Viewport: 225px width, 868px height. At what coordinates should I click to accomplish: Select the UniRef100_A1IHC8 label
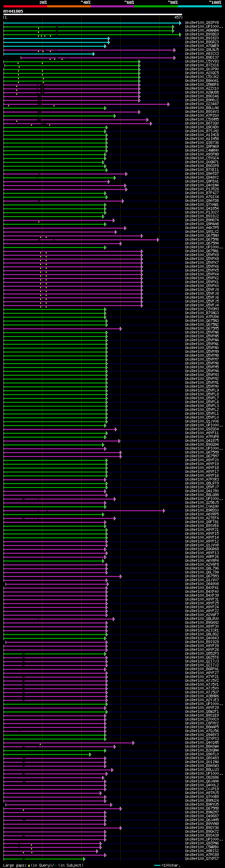point(202,135)
